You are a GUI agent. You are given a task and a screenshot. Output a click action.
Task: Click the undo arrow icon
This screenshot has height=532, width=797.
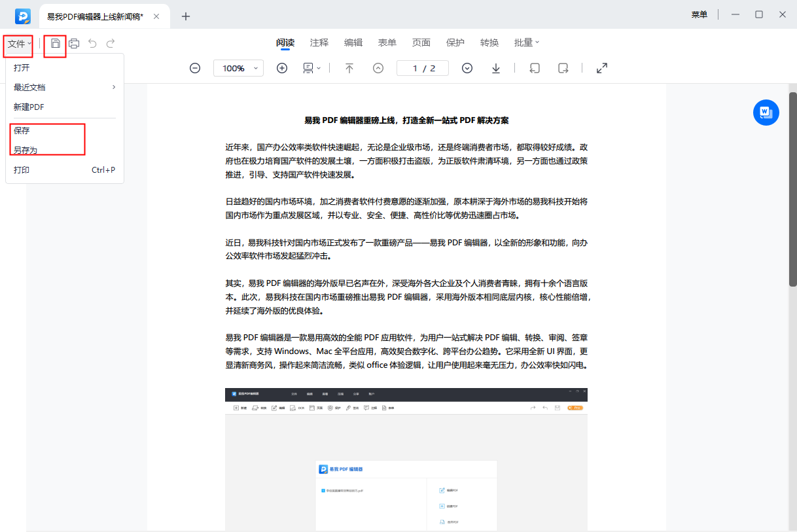point(92,43)
